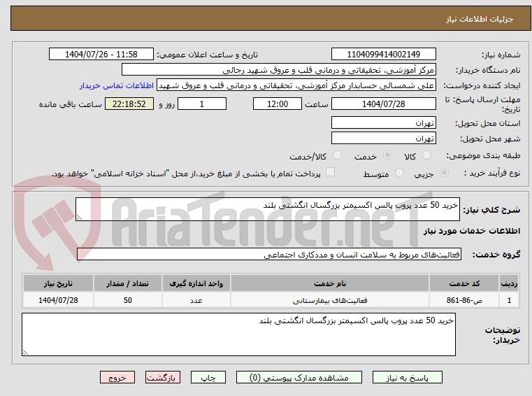The image size is (532, 396).
Task: Click the اطلاعات خدمات مورد نیاز heading
Action: (x=472, y=231)
